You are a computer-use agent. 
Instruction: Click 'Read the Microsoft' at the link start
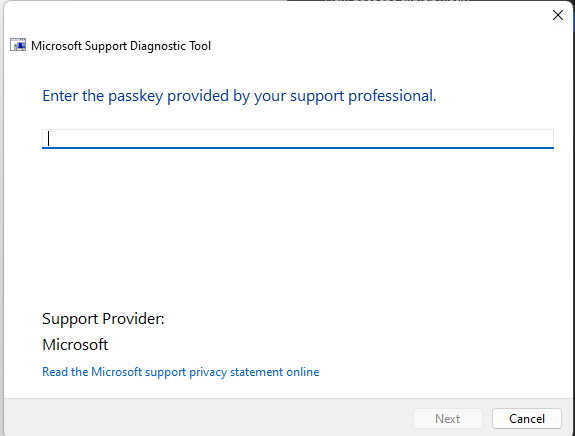pos(92,372)
